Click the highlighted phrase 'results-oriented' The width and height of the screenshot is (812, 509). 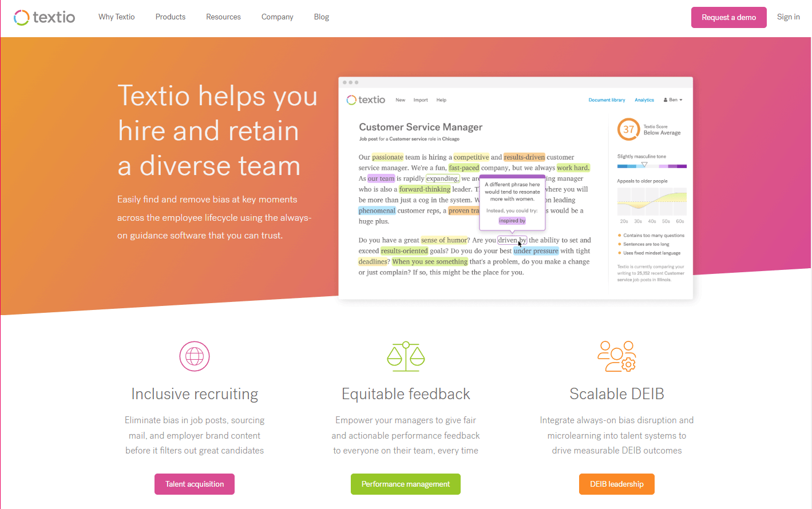pos(405,251)
